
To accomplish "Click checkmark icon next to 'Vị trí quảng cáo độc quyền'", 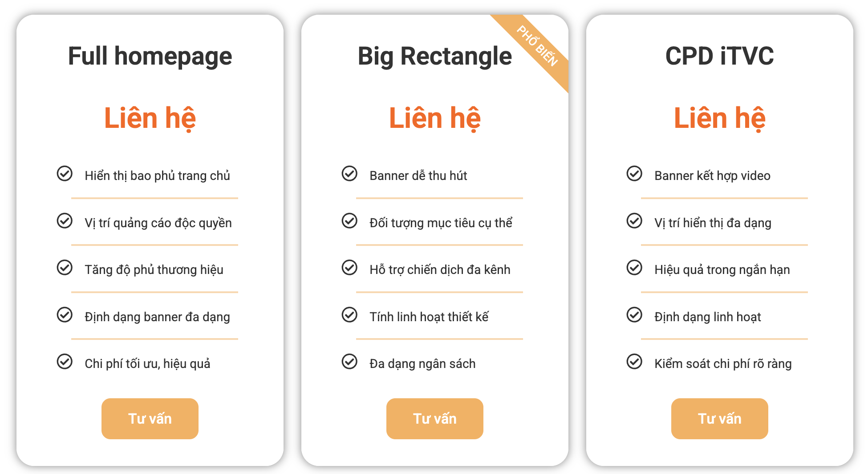I will [x=65, y=221].
